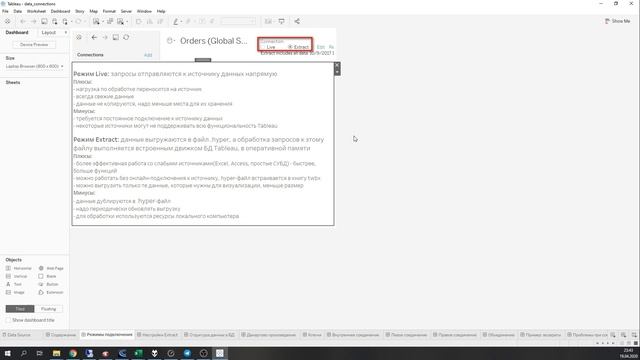Open the Format menu
This screenshot has height=360, width=640.
(x=109, y=11)
